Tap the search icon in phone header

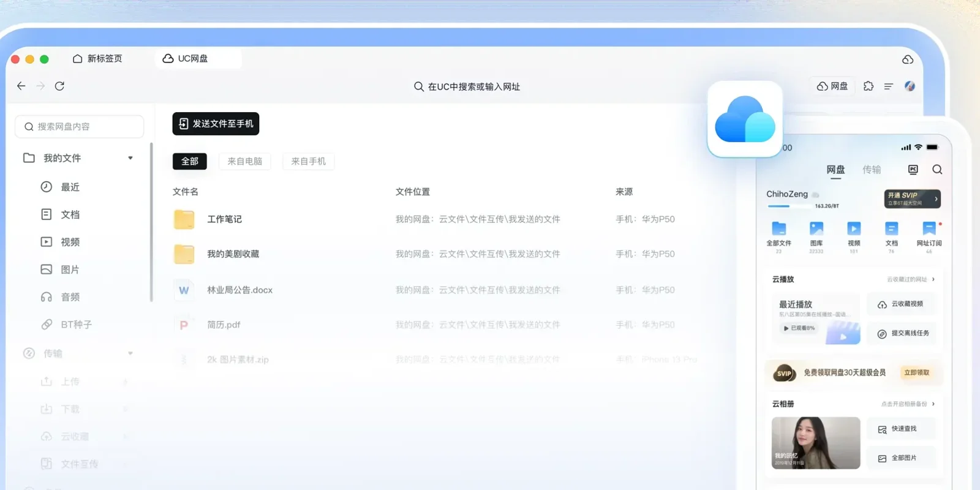(937, 170)
